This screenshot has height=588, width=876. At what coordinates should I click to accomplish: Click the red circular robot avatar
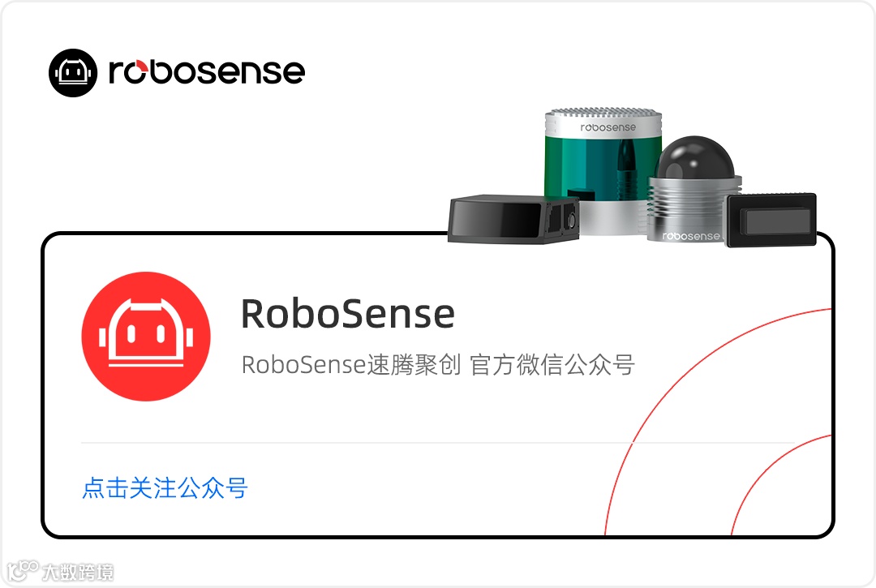(146, 336)
